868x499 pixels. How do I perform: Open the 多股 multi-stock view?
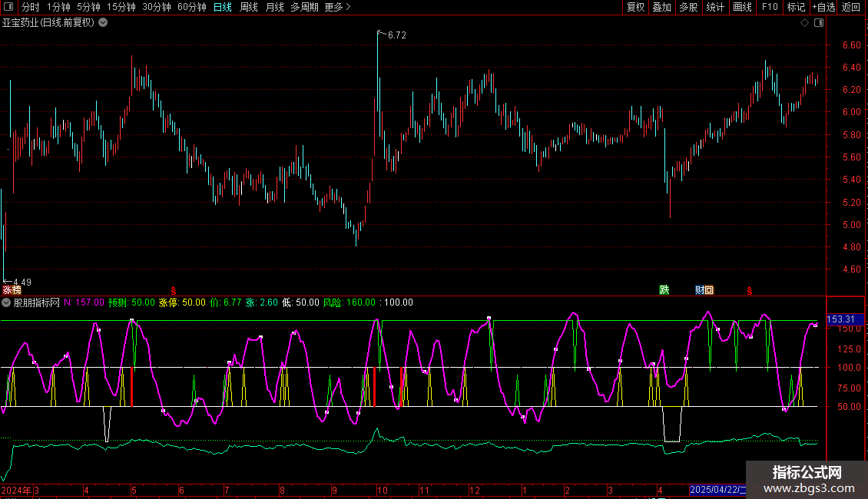[x=688, y=7]
